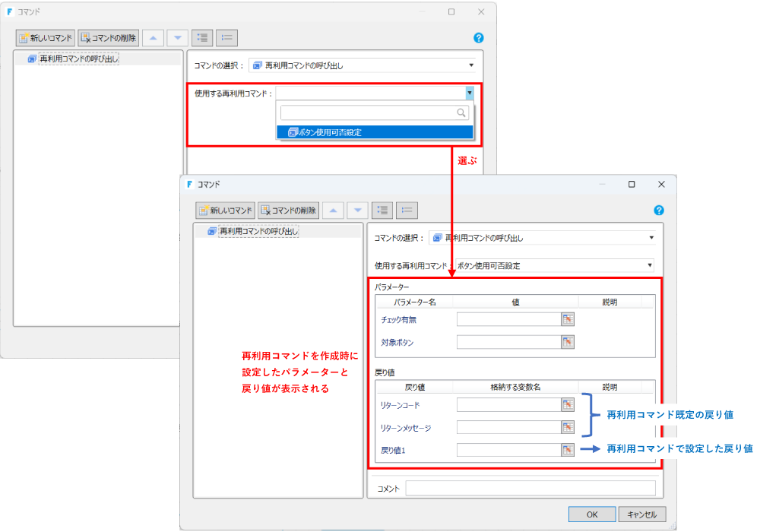Click the cell picker icon for チェック有無
The height and width of the screenshot is (532, 760).
[568, 319]
